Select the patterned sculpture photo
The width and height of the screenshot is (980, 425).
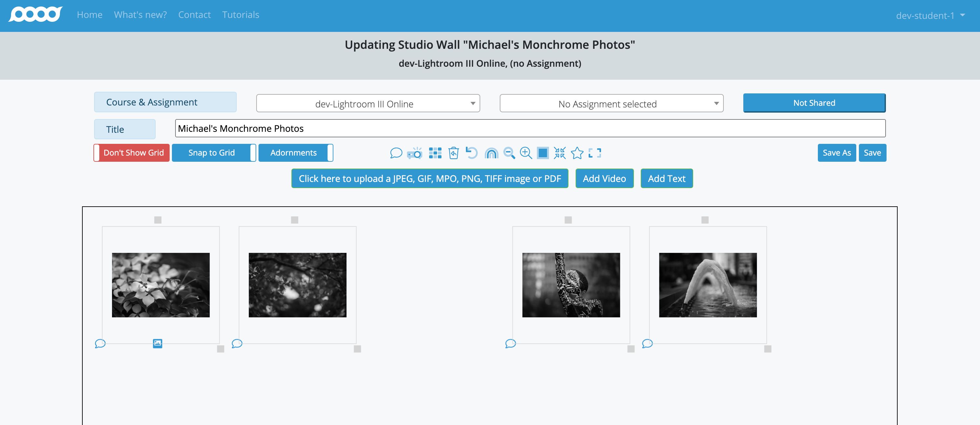(x=571, y=285)
